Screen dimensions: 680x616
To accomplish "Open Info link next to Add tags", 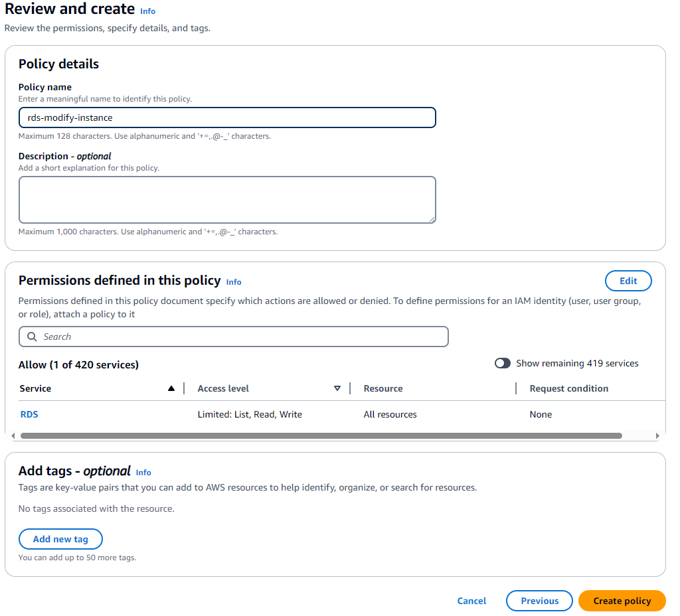I will tap(143, 473).
